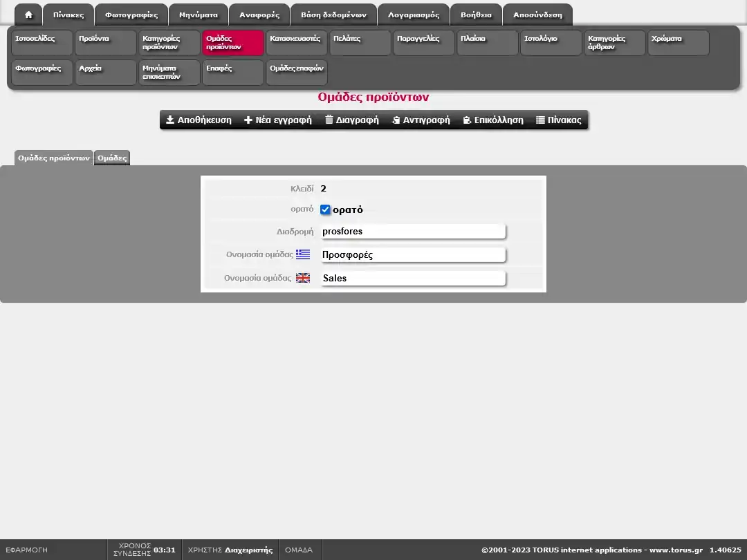Viewport: 747px width, 560px height.
Task: Open the Βάση δεδομένων menu tab
Action: click(333, 15)
